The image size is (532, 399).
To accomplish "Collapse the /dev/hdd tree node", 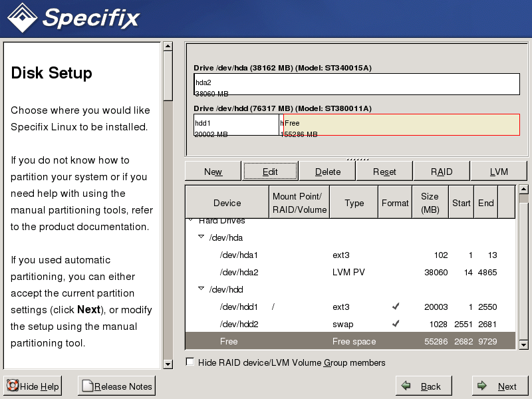I will 201,289.
